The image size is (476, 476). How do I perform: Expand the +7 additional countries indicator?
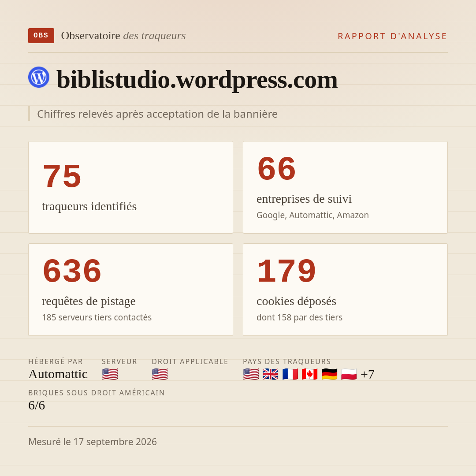point(367,374)
